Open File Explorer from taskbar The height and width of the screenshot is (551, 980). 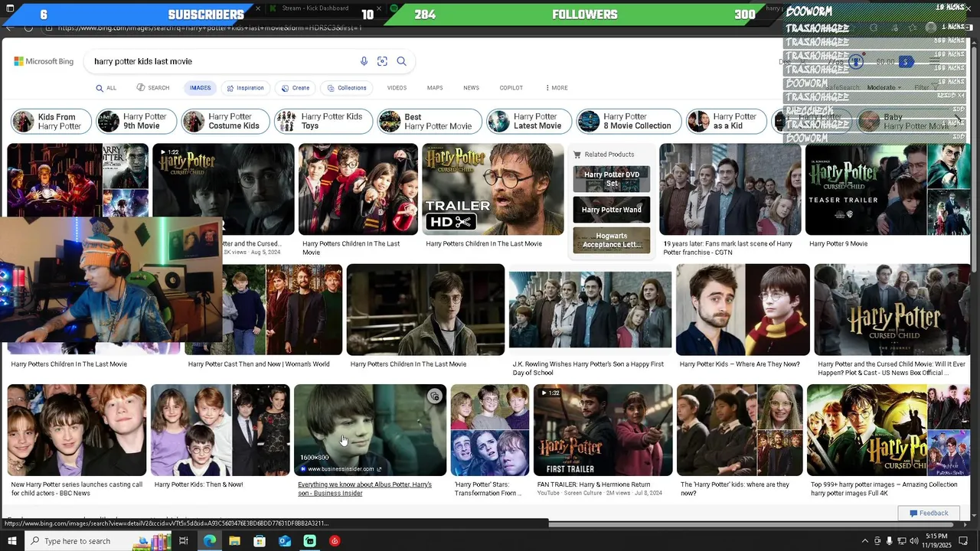[x=234, y=541]
